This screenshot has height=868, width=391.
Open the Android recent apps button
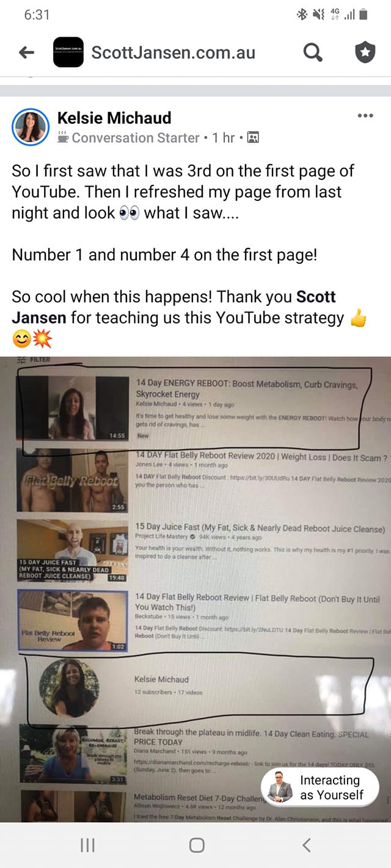[x=88, y=845]
